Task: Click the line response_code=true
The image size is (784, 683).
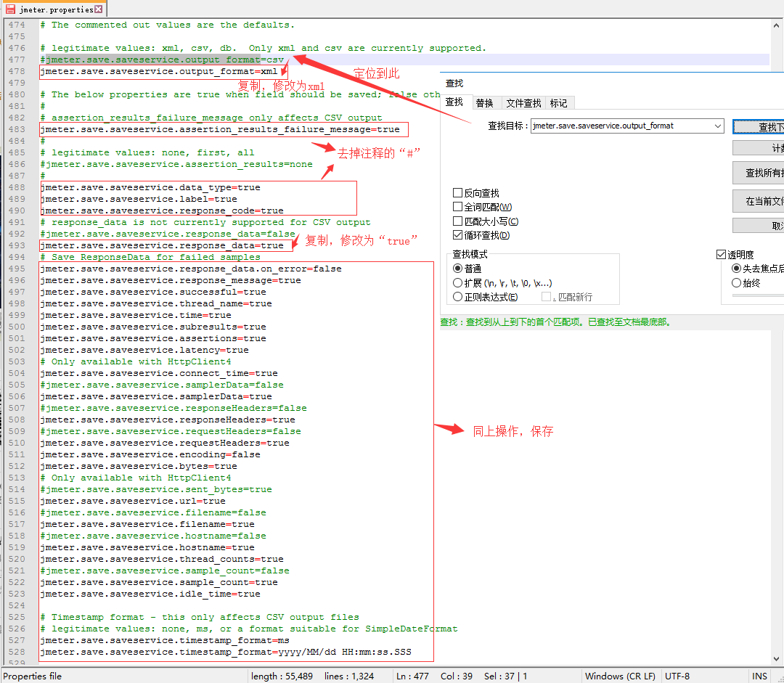Action: click(162, 210)
